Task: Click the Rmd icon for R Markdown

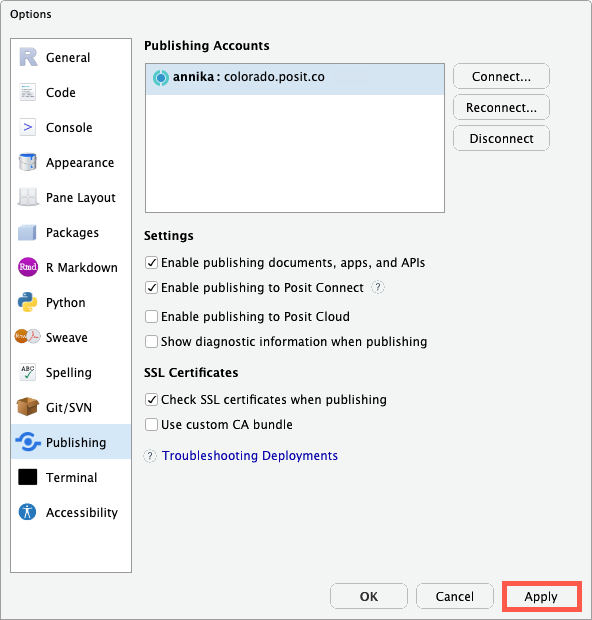Action: point(28,267)
